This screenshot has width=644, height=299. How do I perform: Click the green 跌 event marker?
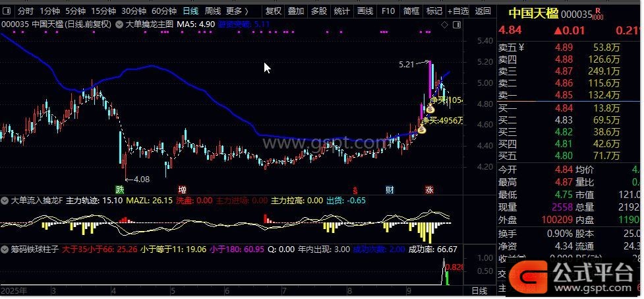[x=119, y=189]
